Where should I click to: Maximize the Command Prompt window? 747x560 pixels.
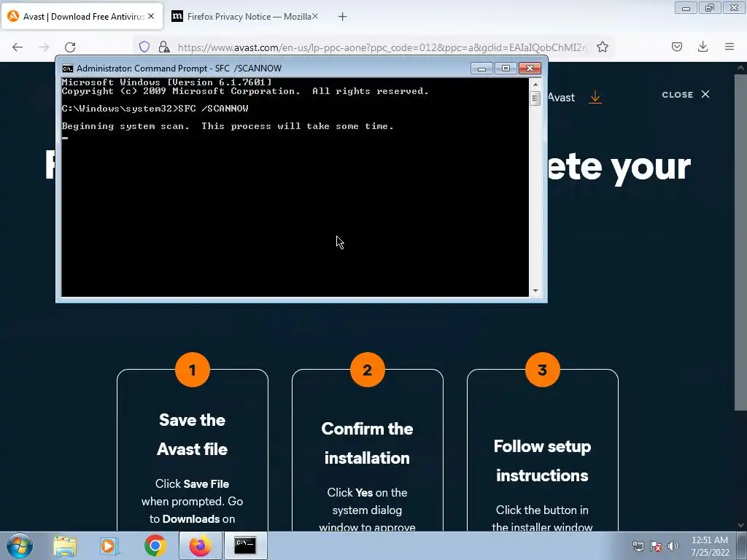click(x=506, y=69)
